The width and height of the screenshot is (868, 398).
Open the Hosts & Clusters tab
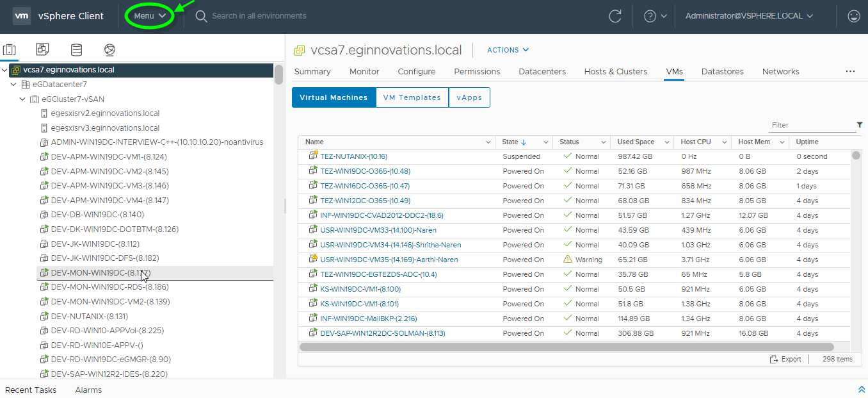point(616,72)
